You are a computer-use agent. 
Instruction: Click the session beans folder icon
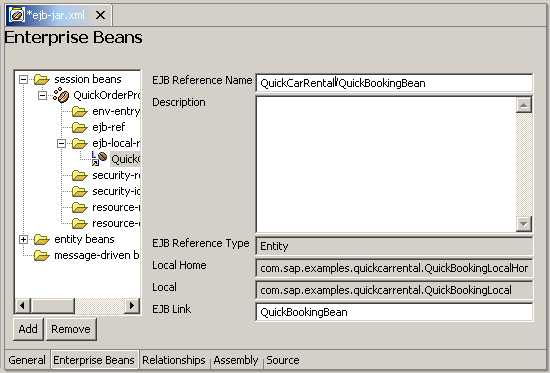click(x=42, y=79)
